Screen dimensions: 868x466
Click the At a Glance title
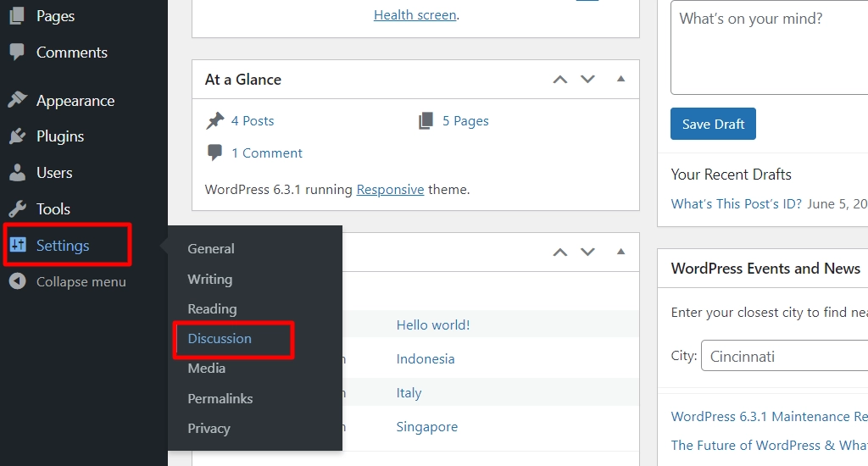point(243,79)
